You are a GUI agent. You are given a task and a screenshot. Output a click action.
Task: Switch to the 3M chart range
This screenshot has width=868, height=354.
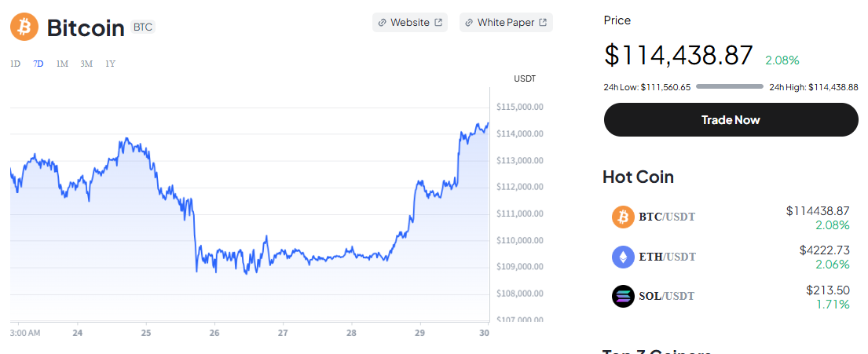point(86,64)
